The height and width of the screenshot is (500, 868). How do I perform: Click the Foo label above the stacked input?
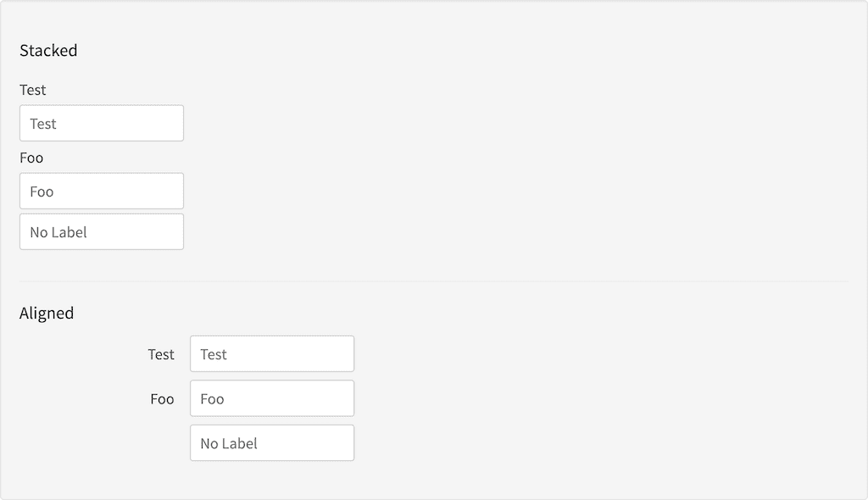click(x=31, y=158)
